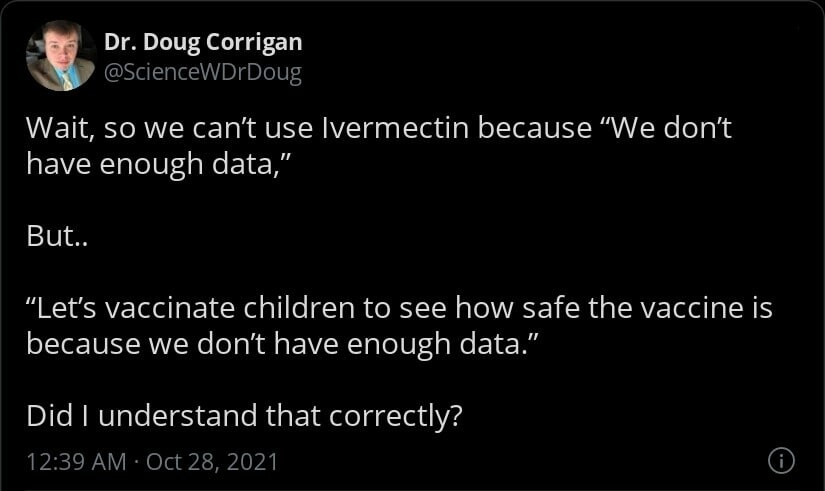Screen dimensions: 825x491
Task: Click the dot separator between time and date
Action: [137, 462]
